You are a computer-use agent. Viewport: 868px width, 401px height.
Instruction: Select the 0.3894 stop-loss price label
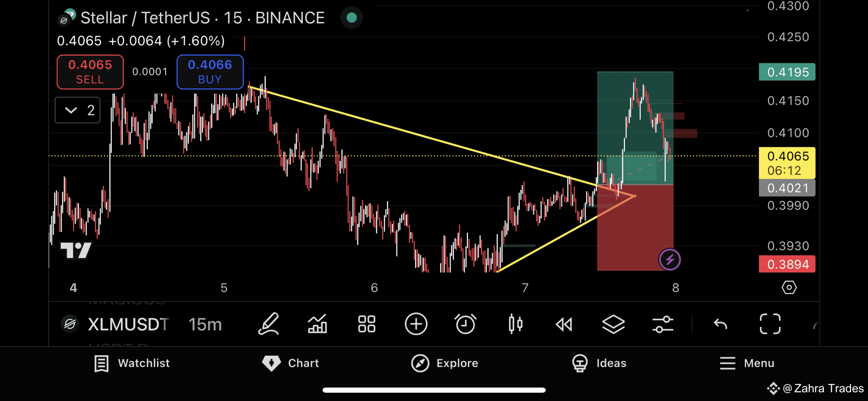[787, 264]
